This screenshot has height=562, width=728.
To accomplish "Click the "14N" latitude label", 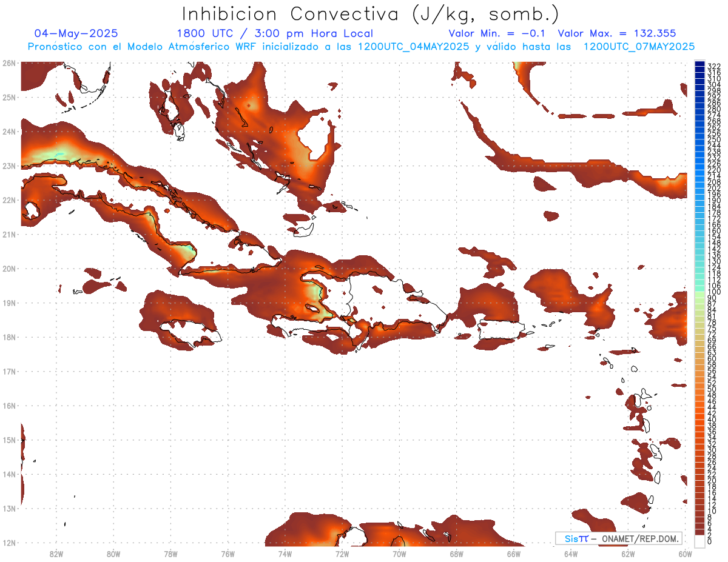I will pos(9,474).
